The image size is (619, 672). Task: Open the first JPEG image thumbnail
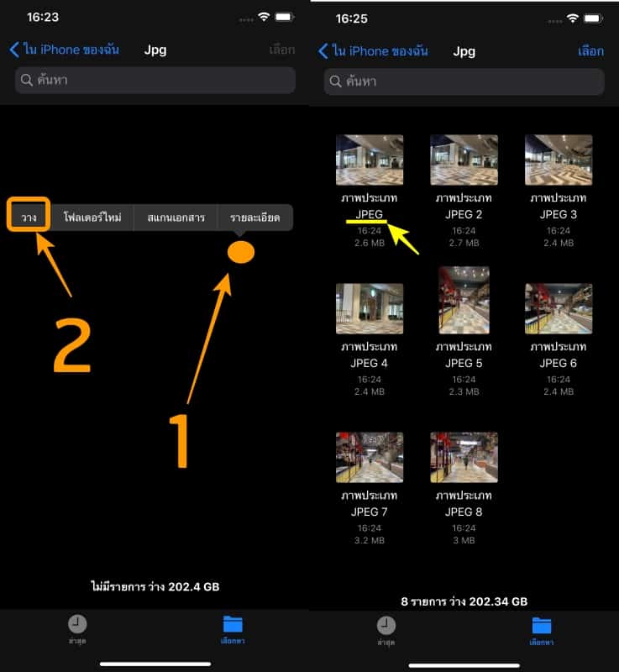click(x=370, y=160)
